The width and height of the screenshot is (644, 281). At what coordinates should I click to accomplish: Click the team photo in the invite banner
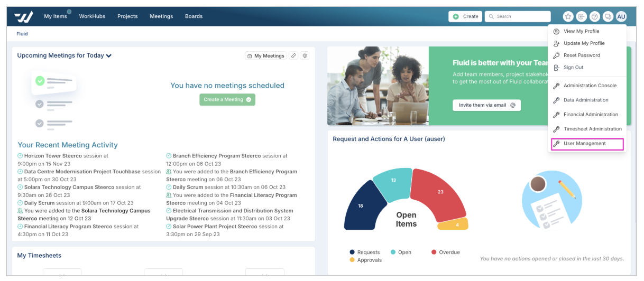click(x=378, y=86)
